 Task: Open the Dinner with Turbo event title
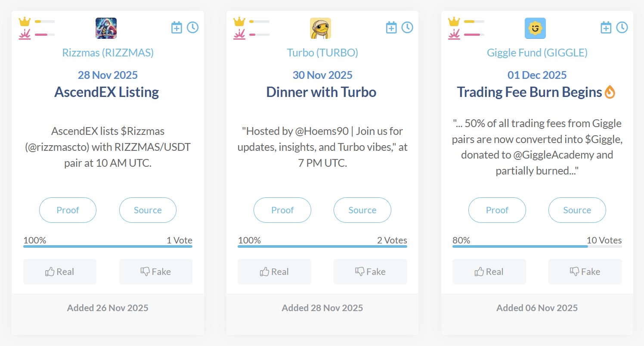click(321, 92)
